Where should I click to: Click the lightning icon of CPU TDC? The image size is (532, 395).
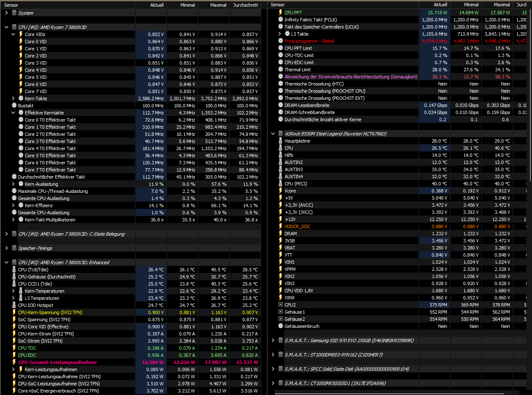(x=14, y=348)
